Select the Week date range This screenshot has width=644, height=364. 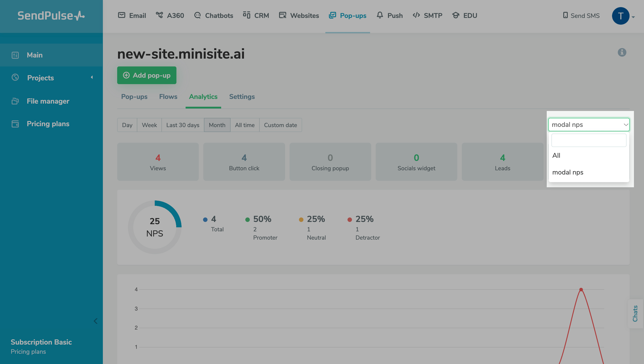(149, 125)
